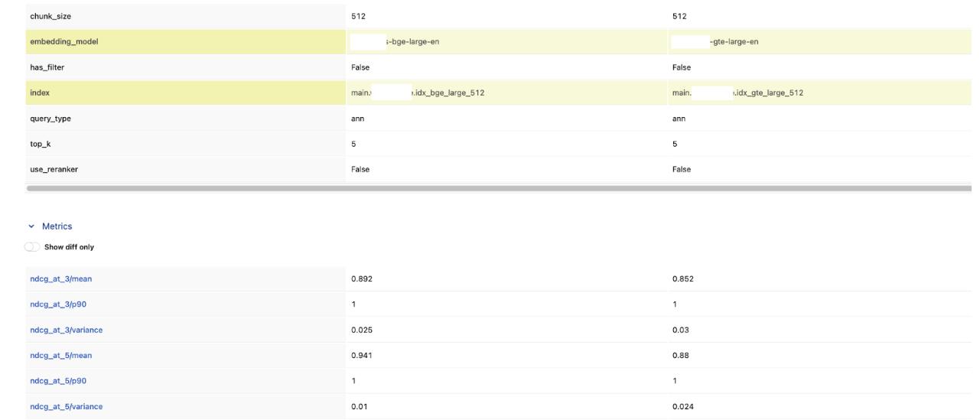
Task: Click the chunk_size parameter name
Action: [50, 16]
